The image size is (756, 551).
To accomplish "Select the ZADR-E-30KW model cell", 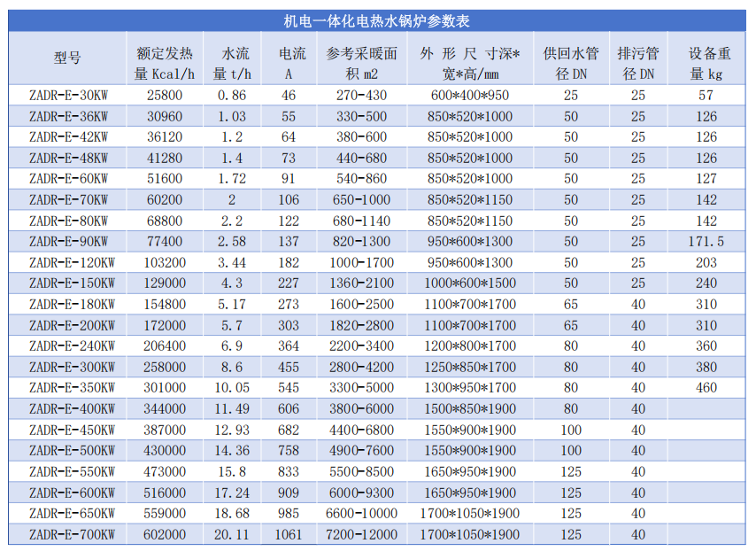I will (68, 95).
